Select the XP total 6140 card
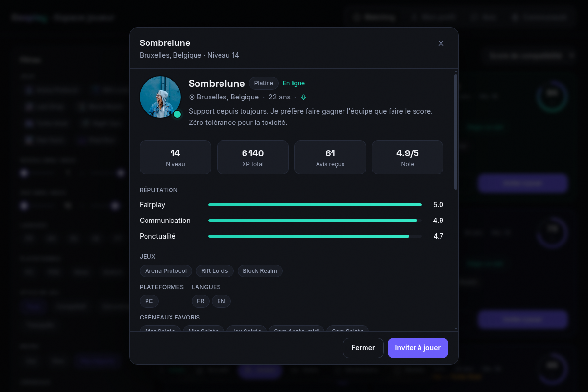 click(253, 157)
